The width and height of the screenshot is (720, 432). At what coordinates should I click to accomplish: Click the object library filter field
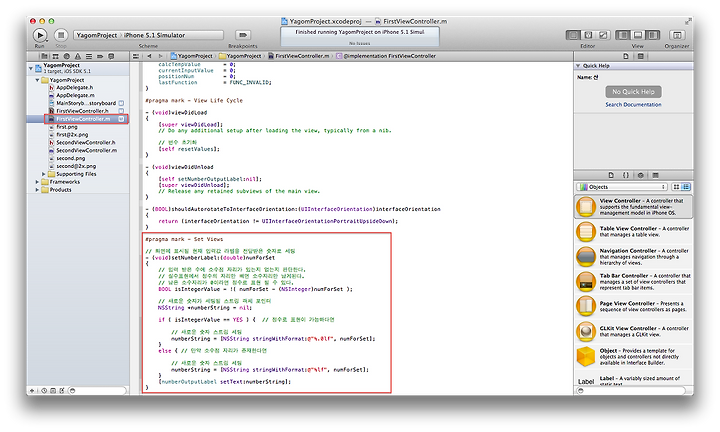click(x=633, y=391)
